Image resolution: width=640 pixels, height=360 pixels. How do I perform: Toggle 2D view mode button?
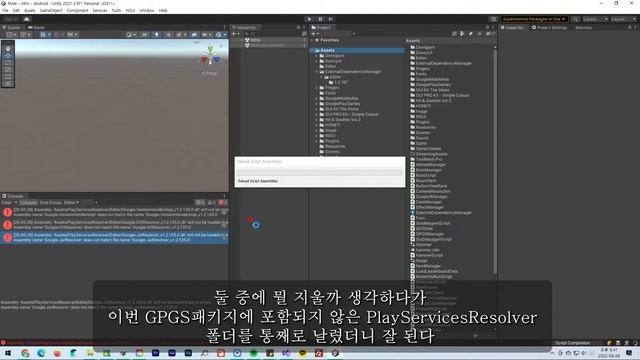144,35
